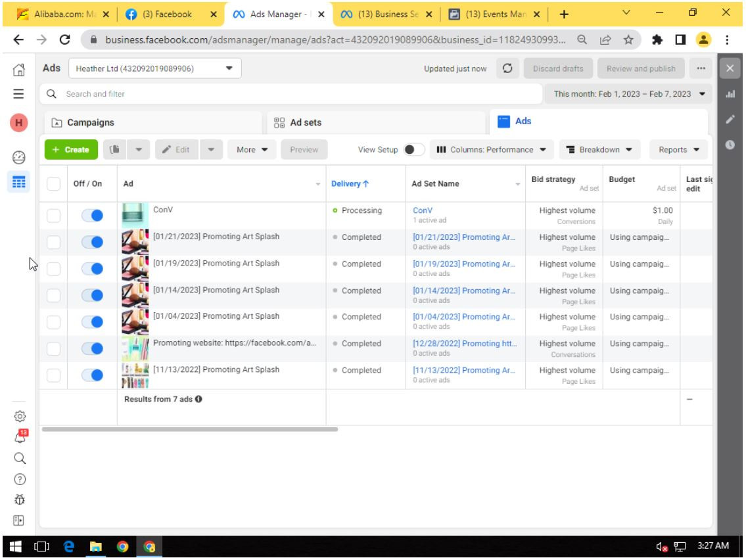Click the bug report icon in sidebar

20,500
